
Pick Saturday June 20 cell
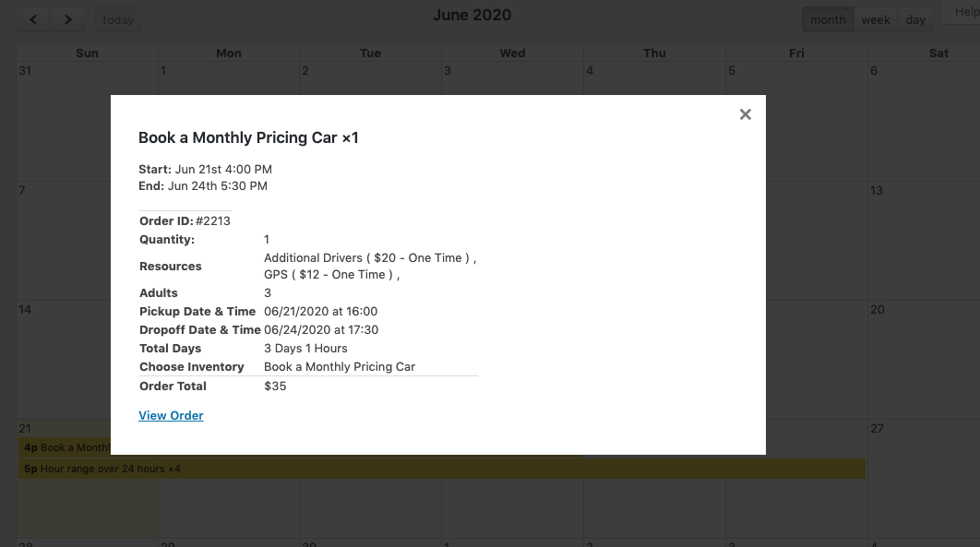click(923, 360)
